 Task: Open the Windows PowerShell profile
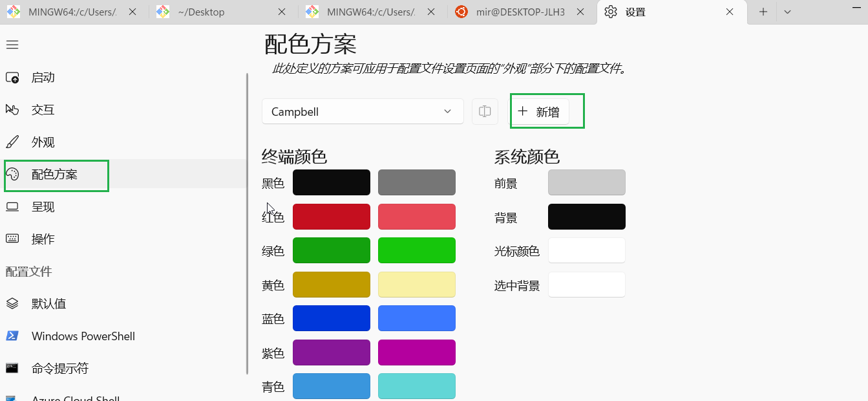tap(83, 336)
